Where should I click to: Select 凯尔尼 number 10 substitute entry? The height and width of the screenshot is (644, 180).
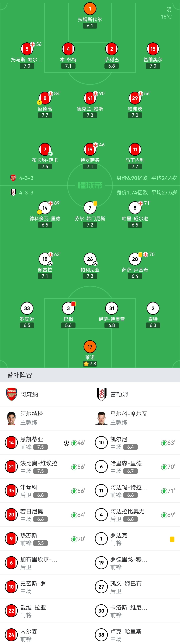[x=135, y=443]
